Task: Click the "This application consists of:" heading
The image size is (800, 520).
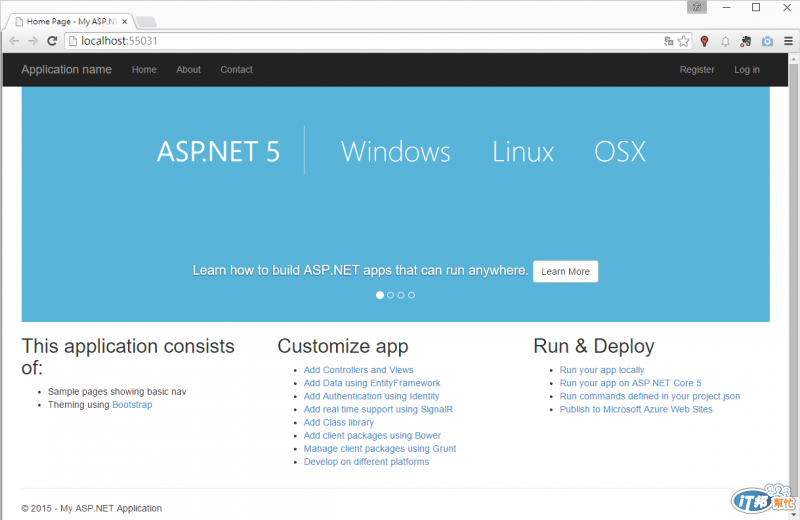Action: pos(128,357)
